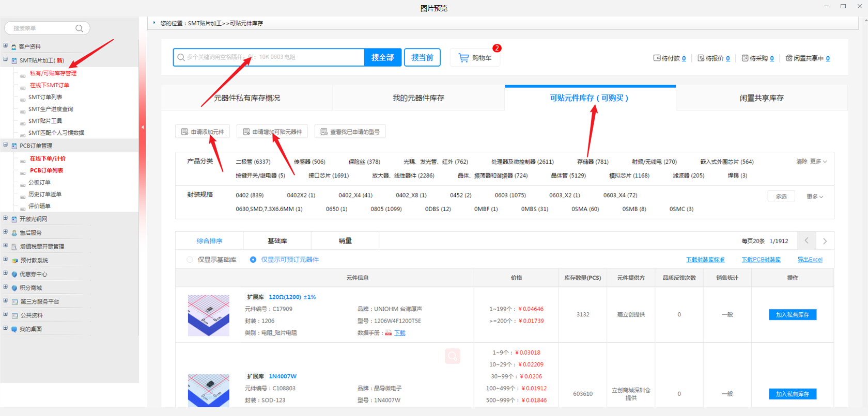Expand the 开激光钢网 tree node
This screenshot has height=416, width=868.
pyautogui.click(x=6, y=219)
